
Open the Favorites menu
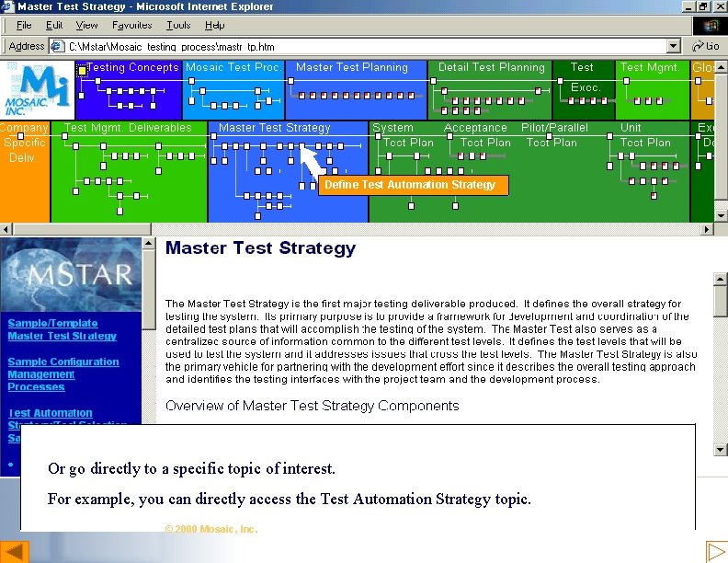pos(131,25)
